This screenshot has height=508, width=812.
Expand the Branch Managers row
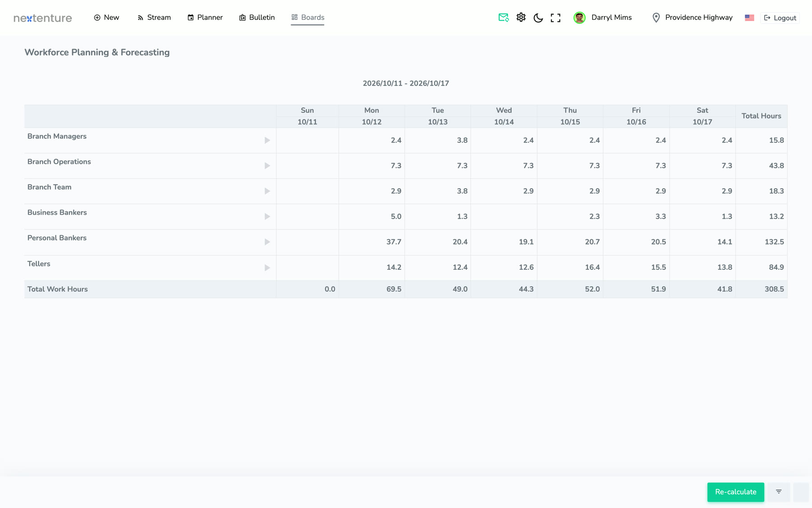tap(267, 140)
